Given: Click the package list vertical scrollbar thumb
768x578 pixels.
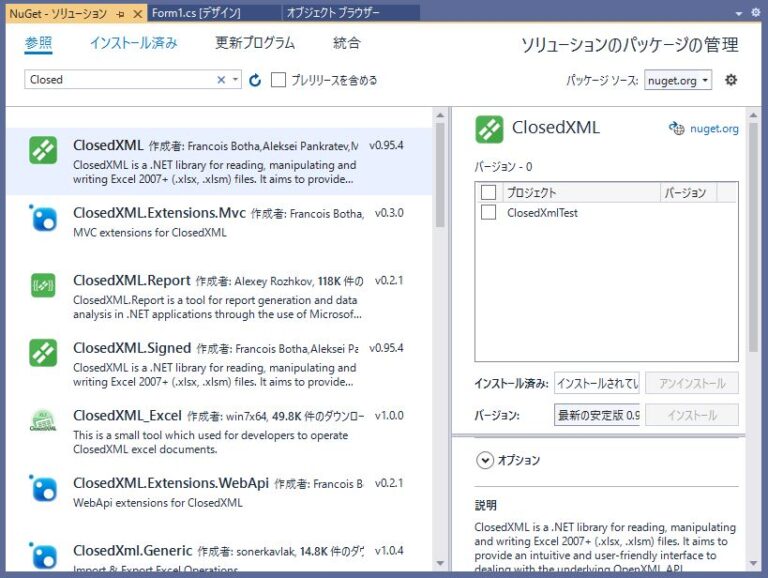Looking at the screenshot, I should (x=440, y=175).
